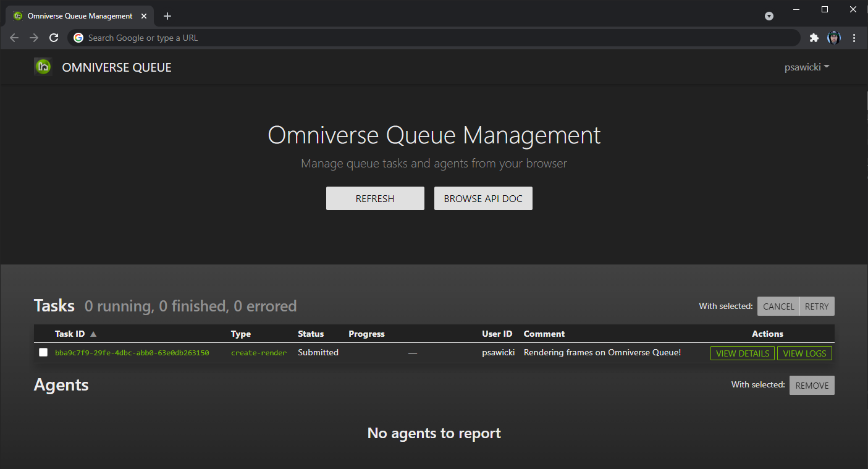Click the Comment column header
The width and height of the screenshot is (868, 469).
pyautogui.click(x=544, y=334)
